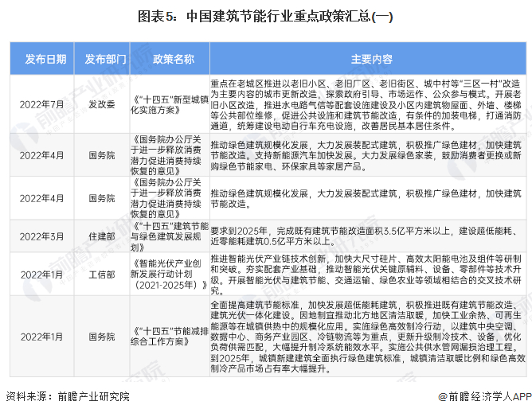Click the 《"十四五"建筑节能与绿色建筑发展规划》 policy name
This screenshot has height=413, width=532.
tap(170, 236)
